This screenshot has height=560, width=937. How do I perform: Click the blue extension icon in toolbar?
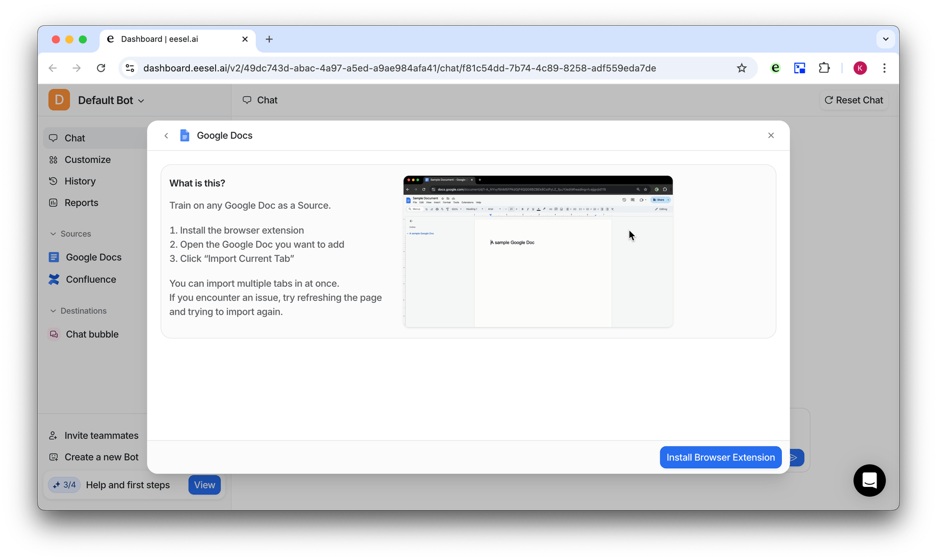click(x=799, y=68)
